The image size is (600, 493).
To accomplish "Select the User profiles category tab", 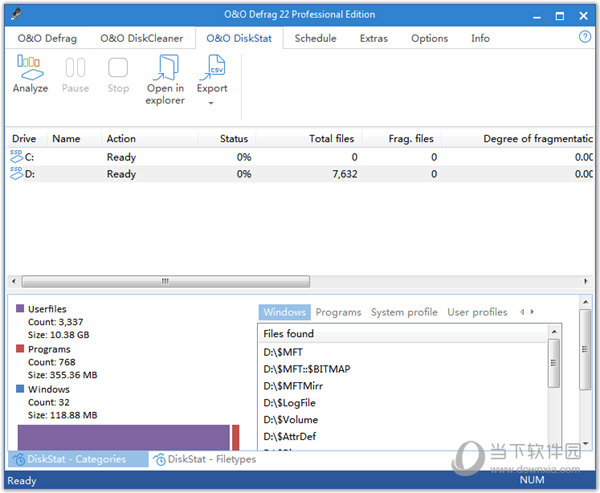I will tap(477, 312).
